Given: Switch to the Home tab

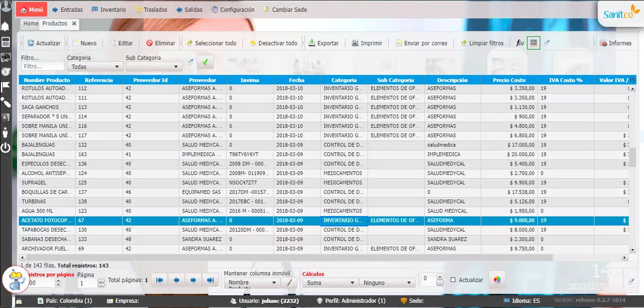Looking at the screenshot, I should pos(31,24).
